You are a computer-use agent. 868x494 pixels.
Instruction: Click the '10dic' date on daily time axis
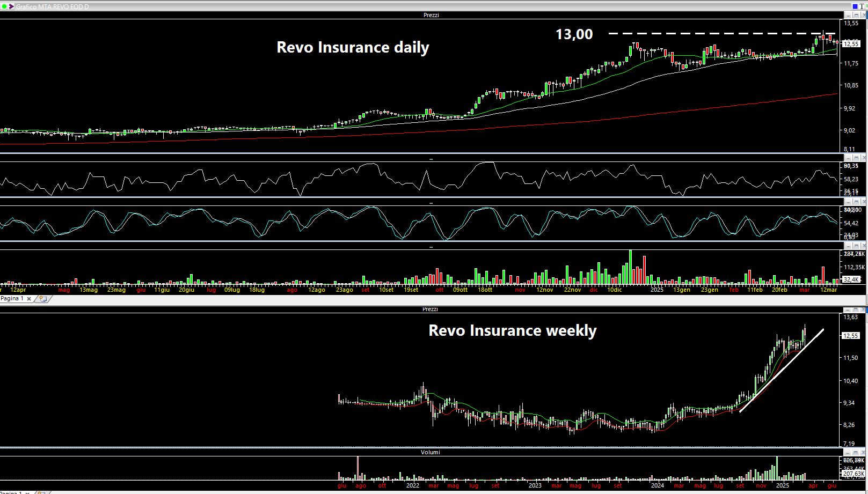pos(615,290)
